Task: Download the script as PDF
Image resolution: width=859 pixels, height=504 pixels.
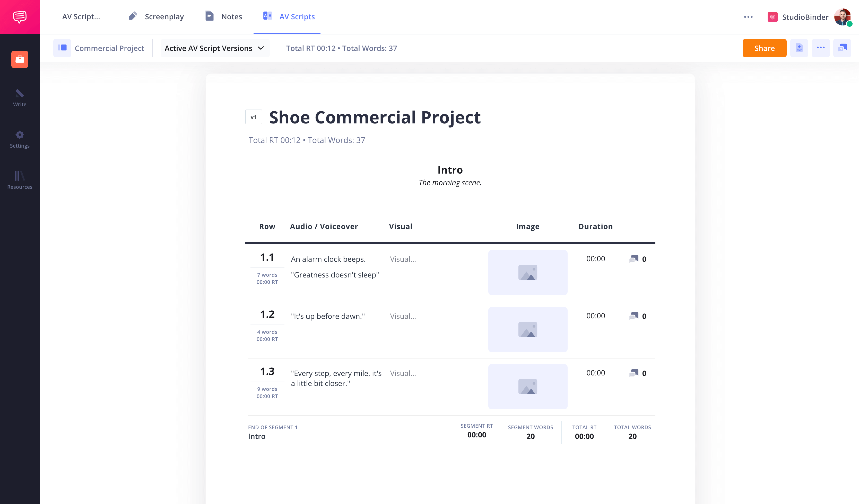Action: (799, 48)
